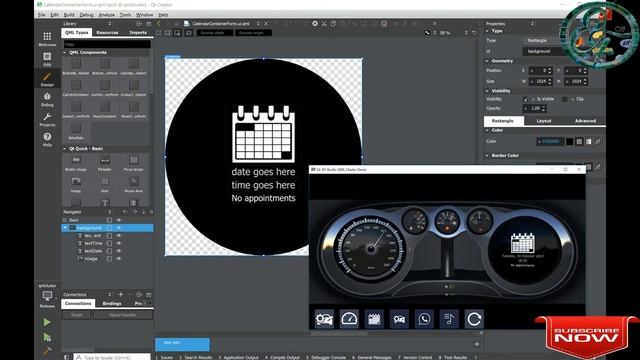This screenshot has height=360, width=640.
Task: Select the Design mode icon
Action: (x=47, y=79)
